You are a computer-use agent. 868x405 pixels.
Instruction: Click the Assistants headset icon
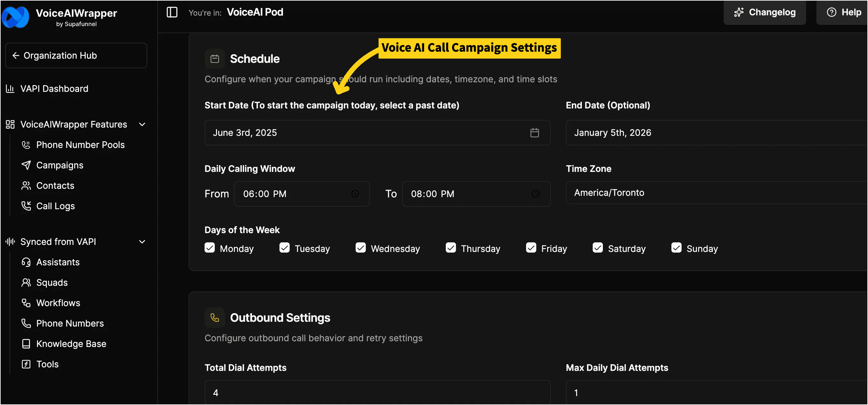coord(26,262)
